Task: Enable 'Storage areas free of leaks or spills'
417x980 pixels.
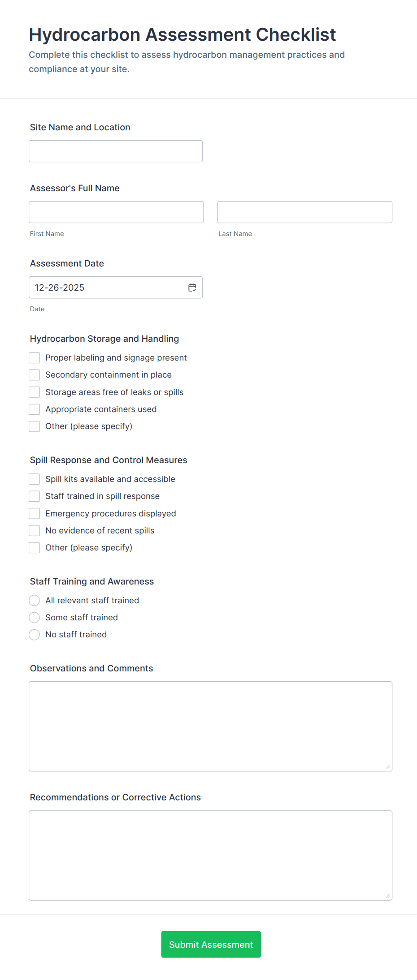Action: point(34,392)
